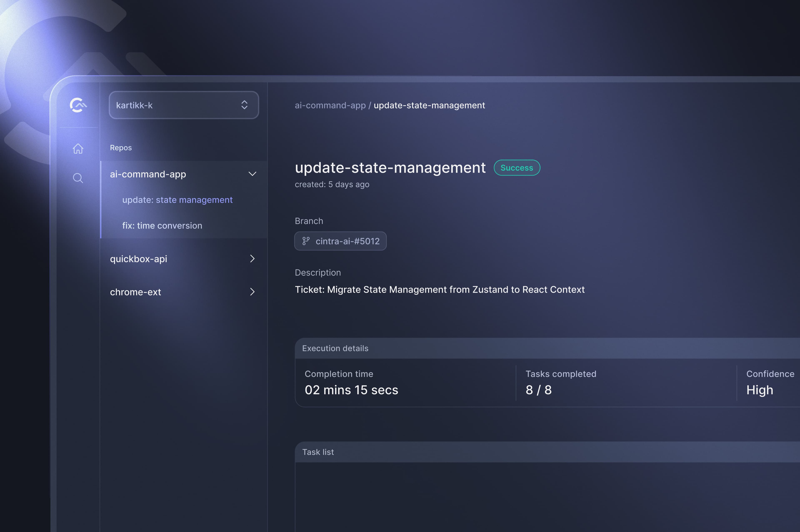Screen dimensions: 800x532
Task: Click the cintra-ai-#5012 branch chip
Action: pyautogui.click(x=340, y=241)
